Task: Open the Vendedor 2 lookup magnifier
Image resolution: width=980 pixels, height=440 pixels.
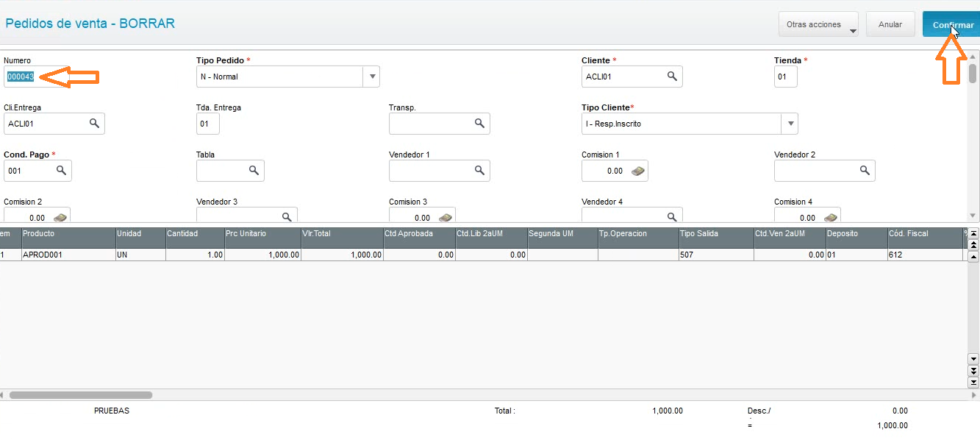Action: coord(865,170)
